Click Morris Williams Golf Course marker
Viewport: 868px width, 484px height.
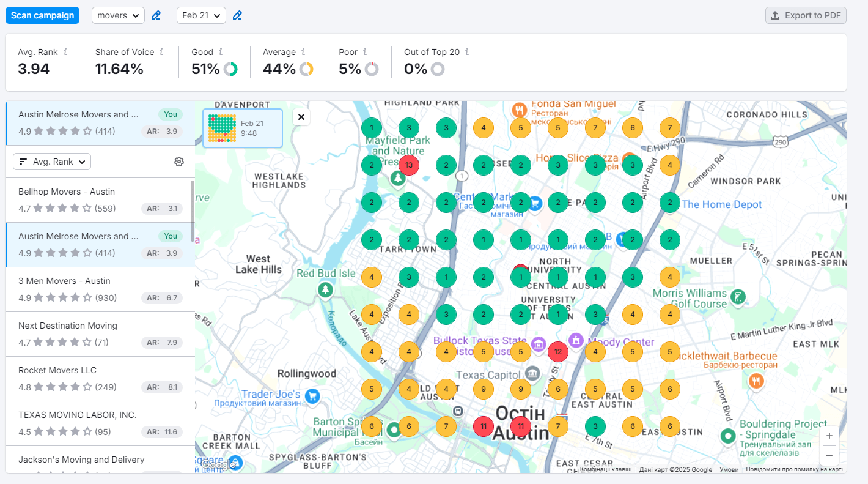[x=738, y=297]
